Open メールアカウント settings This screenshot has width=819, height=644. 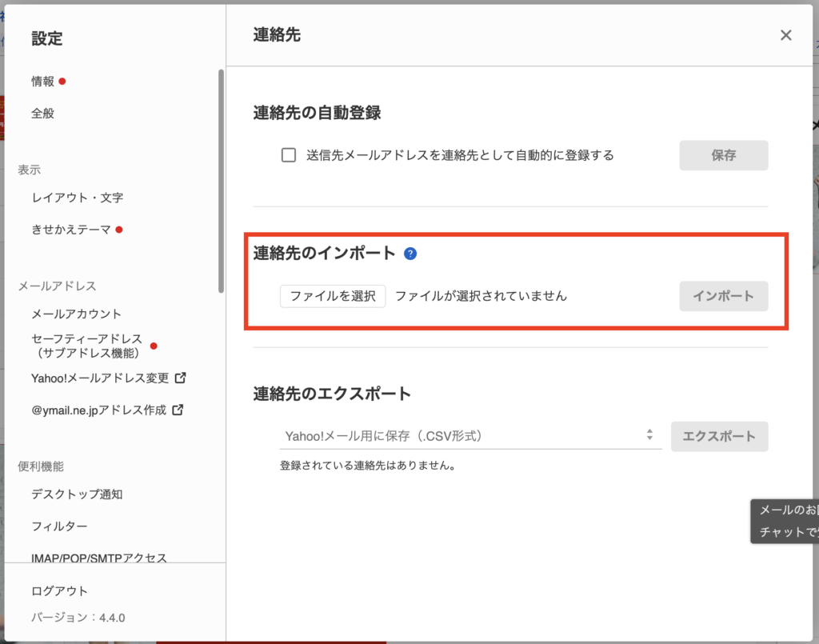click(77, 314)
